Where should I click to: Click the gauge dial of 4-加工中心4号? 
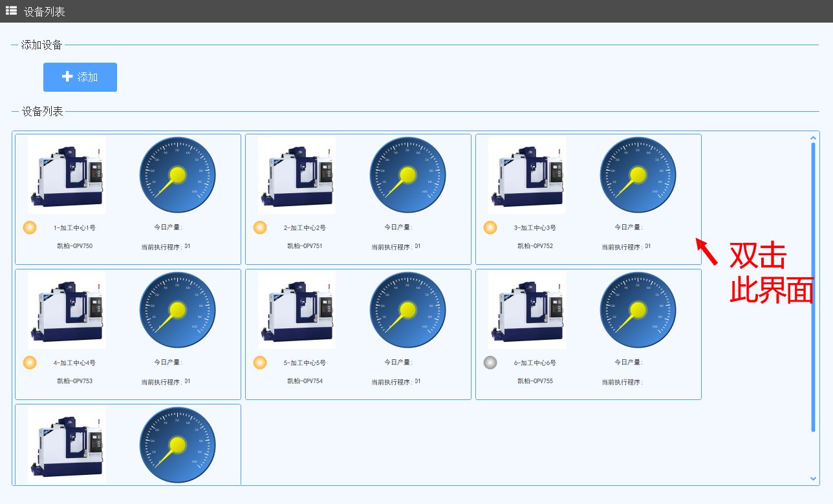pos(178,310)
